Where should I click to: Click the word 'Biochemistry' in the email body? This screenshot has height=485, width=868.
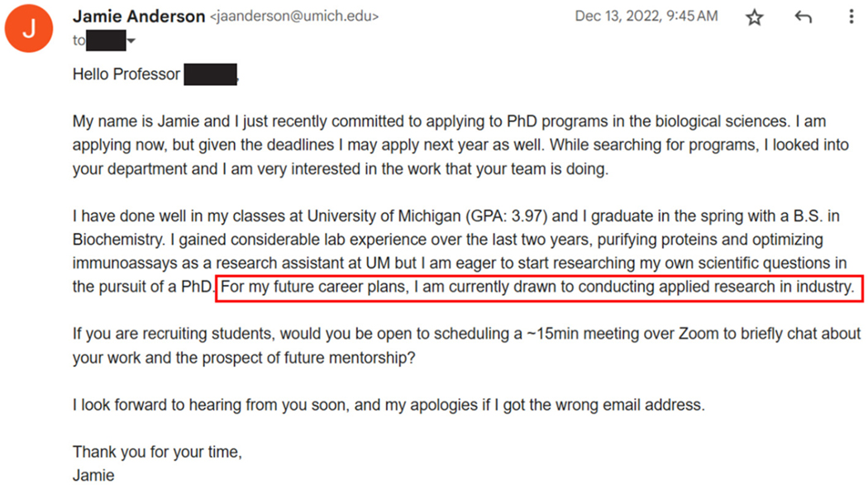(x=118, y=240)
